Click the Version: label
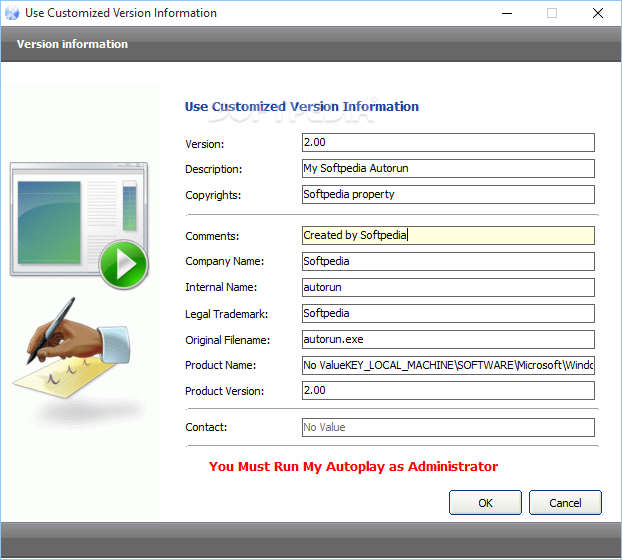This screenshot has width=622, height=560. coord(205,144)
